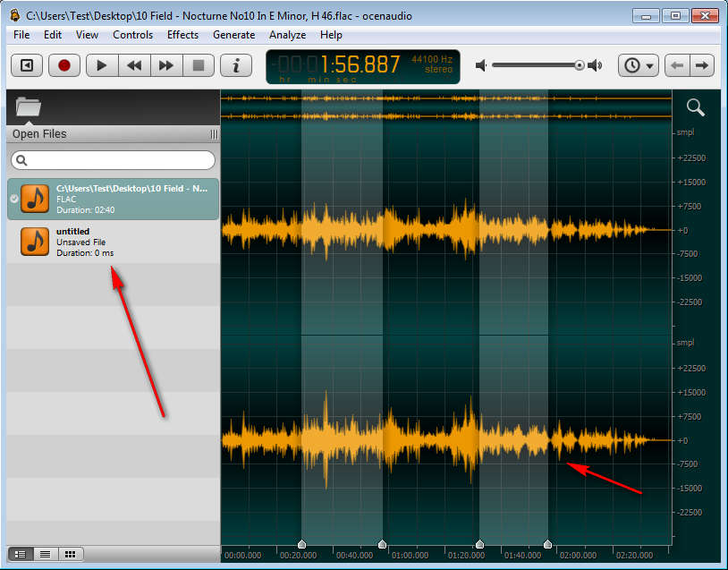Click the magnifier zoom icon in waveform
728x570 pixels.
pos(695,108)
